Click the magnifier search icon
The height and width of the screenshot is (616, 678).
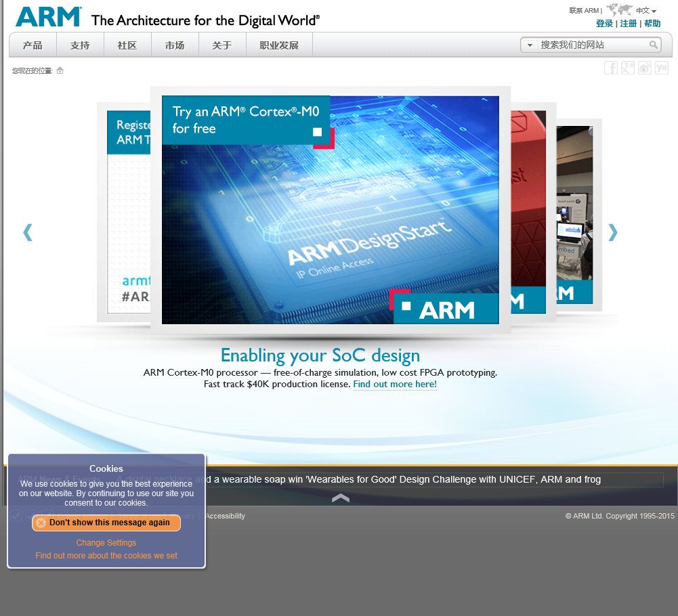tap(654, 45)
